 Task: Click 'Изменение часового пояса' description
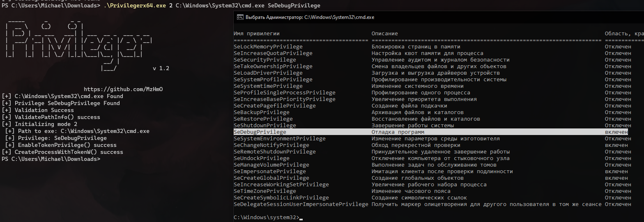411,191
